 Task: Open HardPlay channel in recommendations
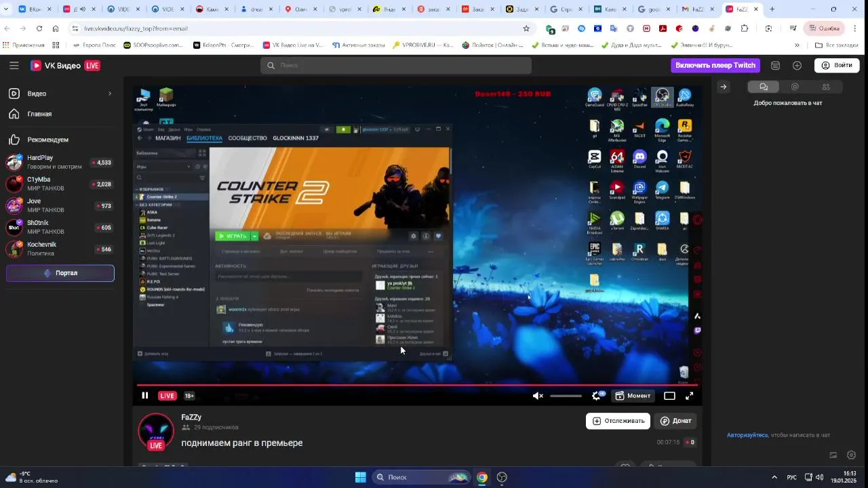click(60, 162)
